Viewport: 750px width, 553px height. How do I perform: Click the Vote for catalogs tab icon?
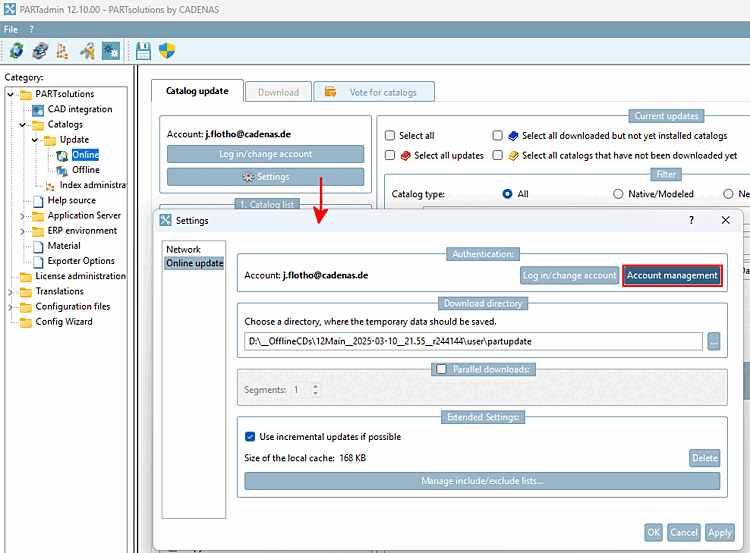point(331,91)
